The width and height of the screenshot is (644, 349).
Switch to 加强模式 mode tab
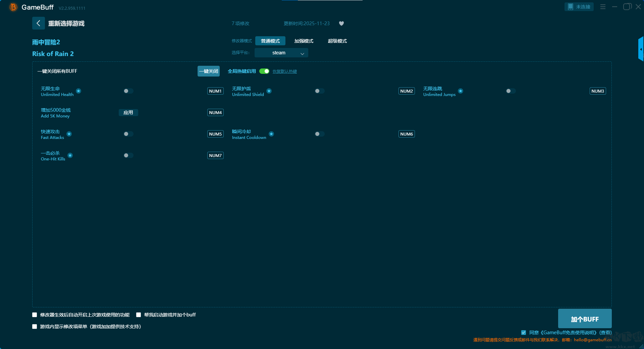pos(304,41)
